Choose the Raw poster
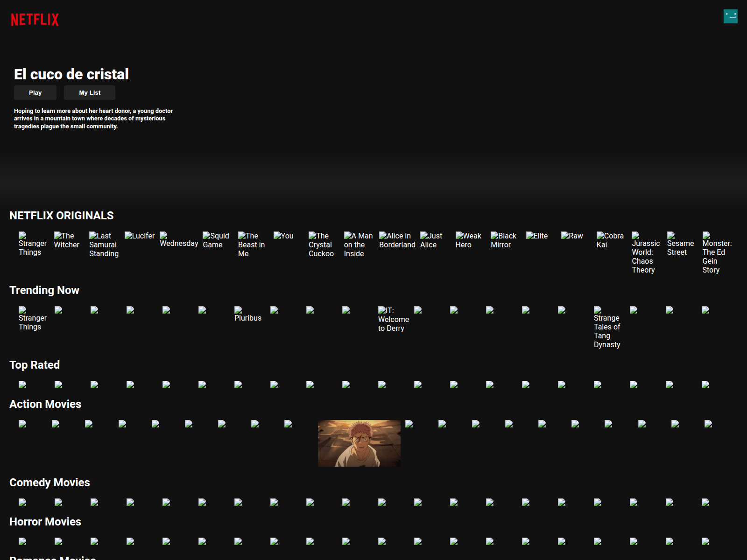 tap(572, 236)
